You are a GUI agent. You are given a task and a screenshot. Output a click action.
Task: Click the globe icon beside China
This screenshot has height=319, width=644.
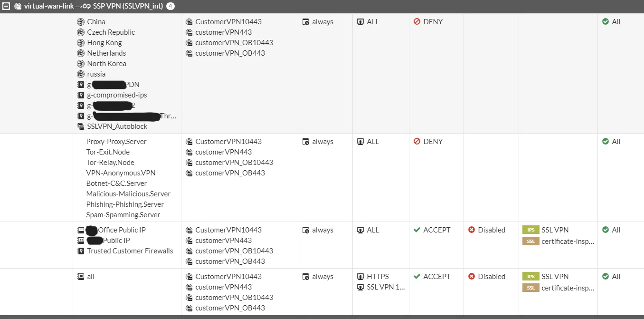point(81,22)
